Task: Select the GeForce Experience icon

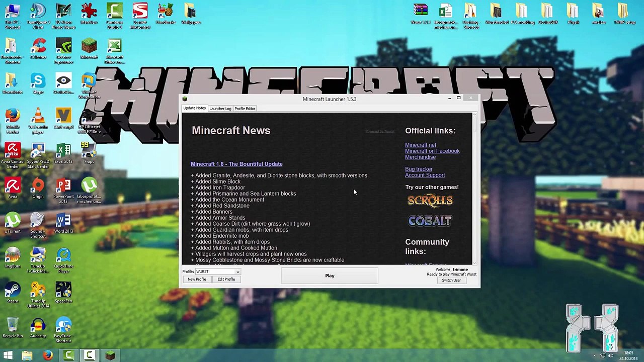Action: pos(64,51)
